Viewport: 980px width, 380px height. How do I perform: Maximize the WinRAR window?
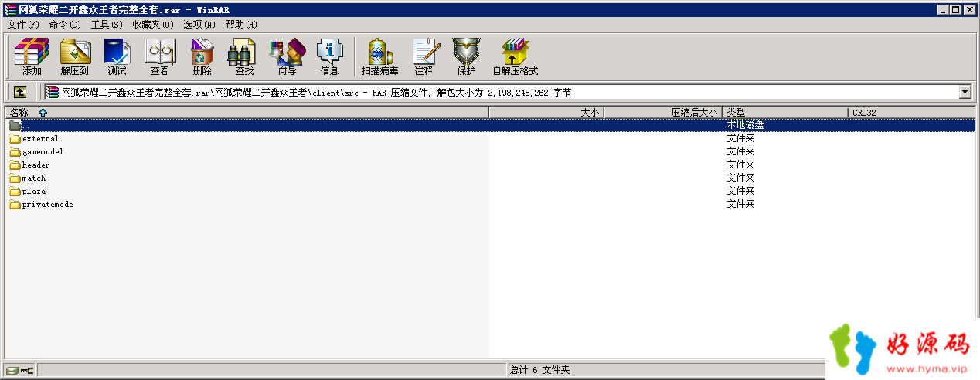[954, 10]
